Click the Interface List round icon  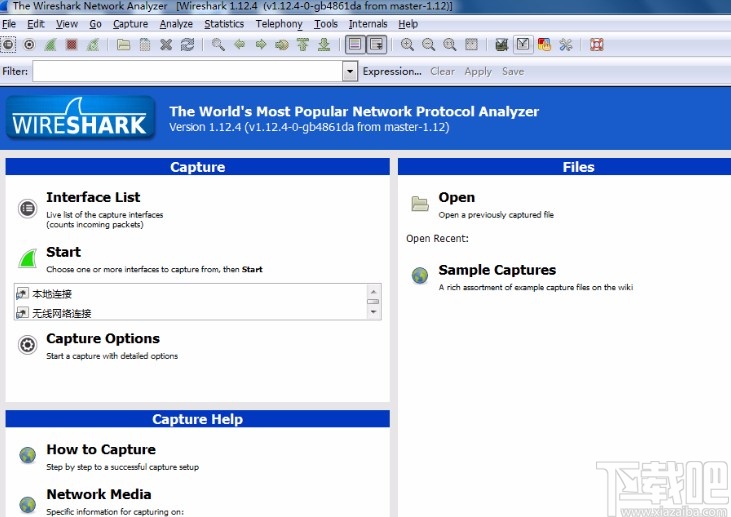[28, 208]
